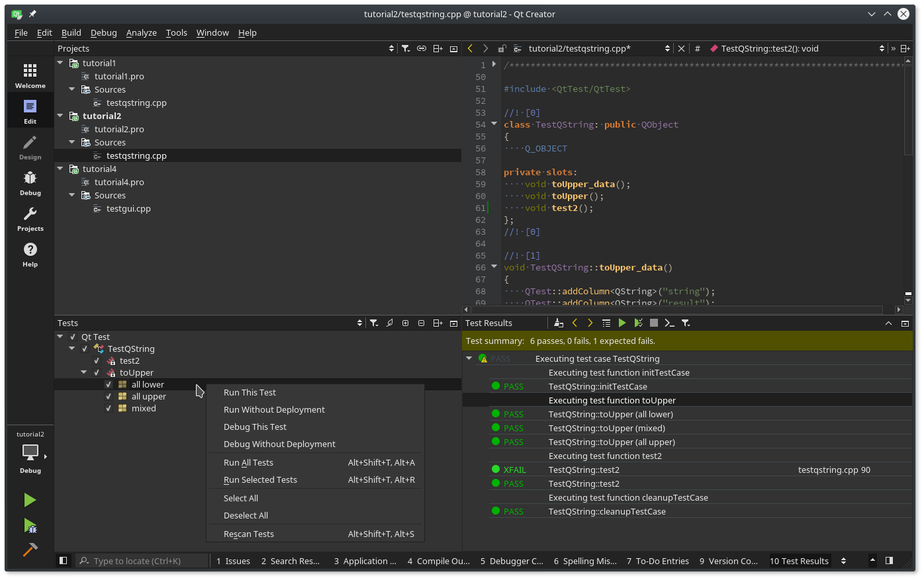Open the 4 Compile Output pane

438,561
